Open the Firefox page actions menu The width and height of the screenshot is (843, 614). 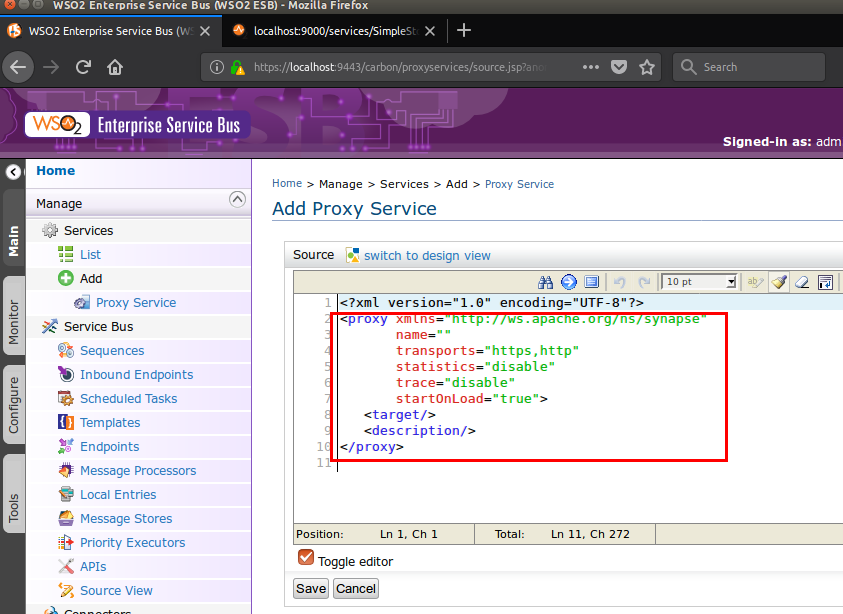pos(590,67)
